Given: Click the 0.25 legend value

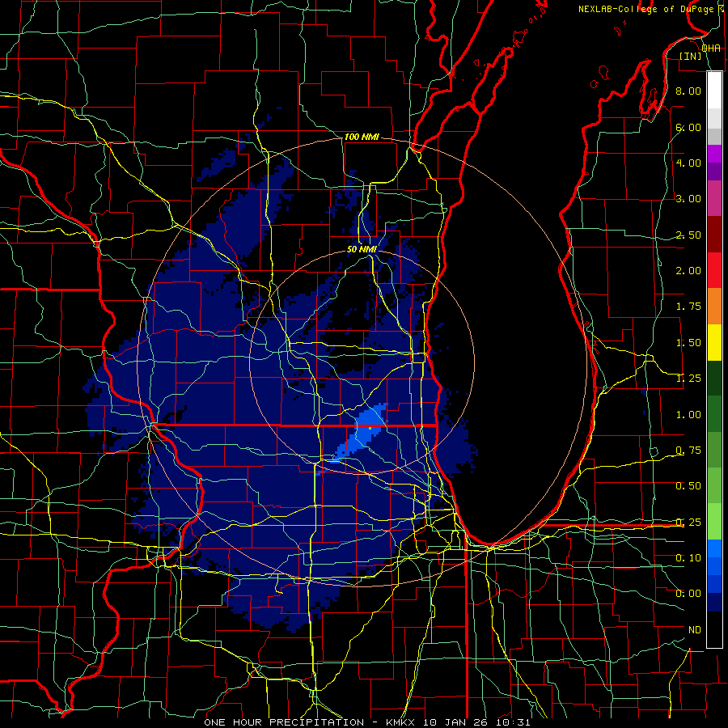Looking at the screenshot, I should pos(688,523).
